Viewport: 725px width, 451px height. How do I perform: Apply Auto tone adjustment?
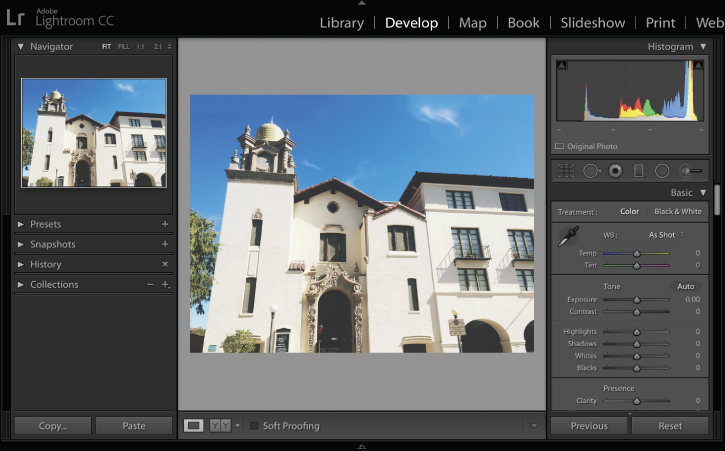pos(686,286)
